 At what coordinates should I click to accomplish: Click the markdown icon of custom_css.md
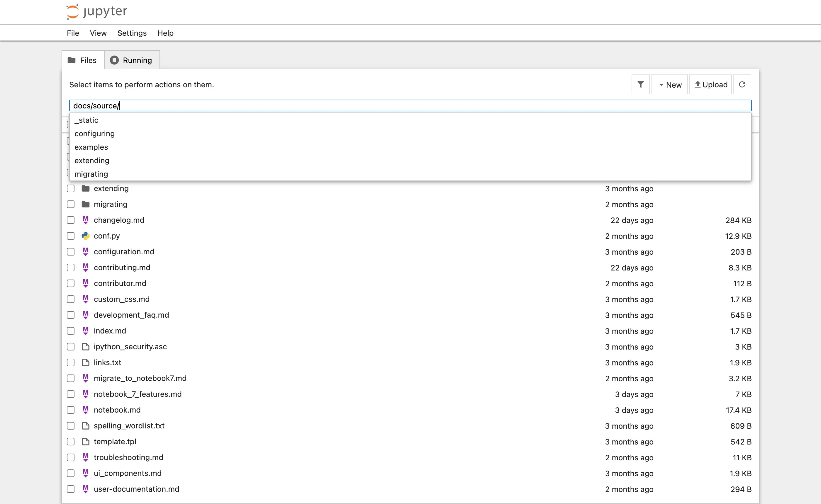[86, 299]
